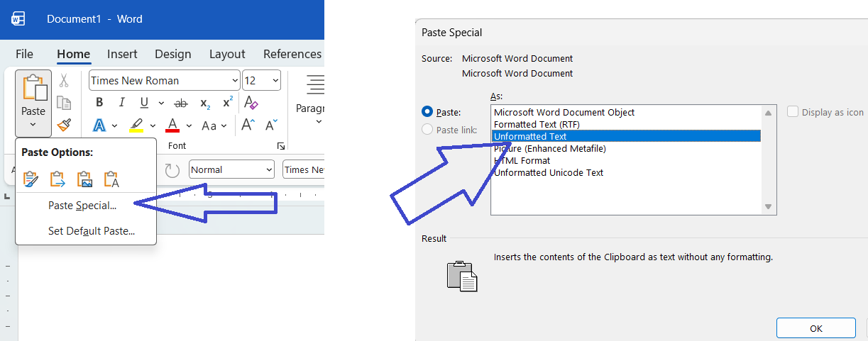Screen dimensions: 868x341
Task: Open the File tab
Action: [x=24, y=54]
